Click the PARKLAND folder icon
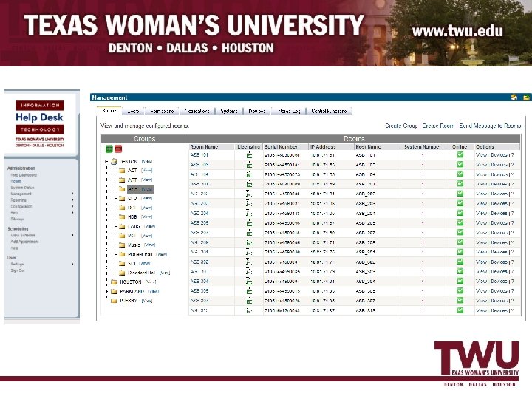The height and width of the screenshot is (399, 532). tap(115, 291)
